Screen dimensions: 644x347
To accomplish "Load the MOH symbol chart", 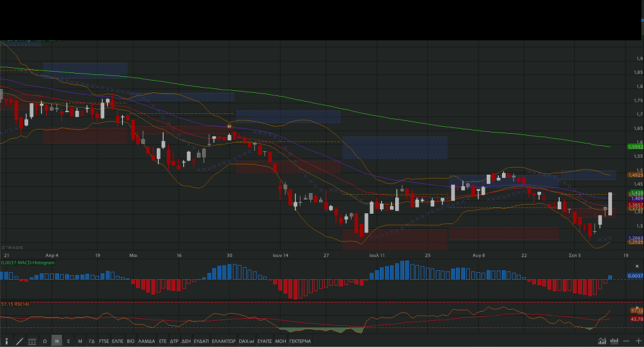I will pos(281,341).
